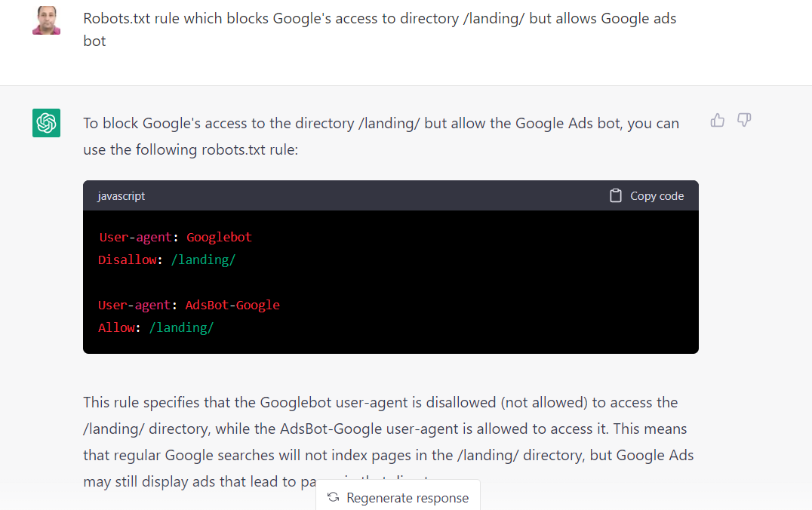Click the clipboard icon beside Copy code
Screen dimensions: 812x510
point(617,195)
